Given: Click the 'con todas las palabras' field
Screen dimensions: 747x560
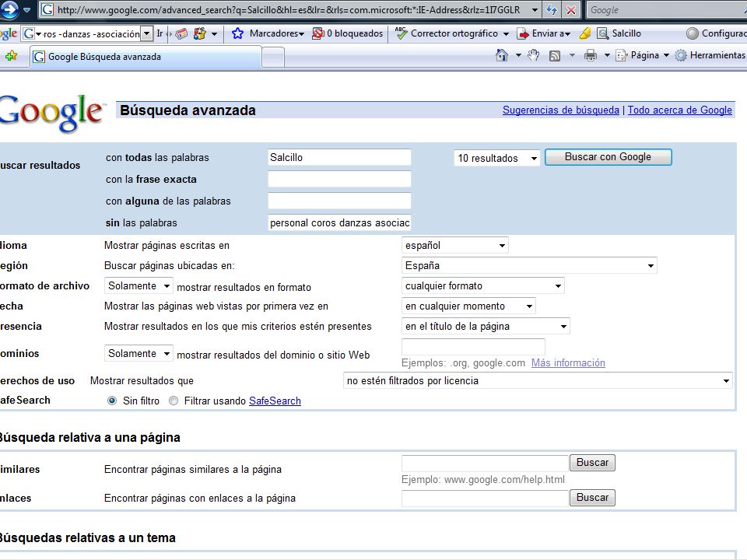Looking at the screenshot, I should (339, 157).
